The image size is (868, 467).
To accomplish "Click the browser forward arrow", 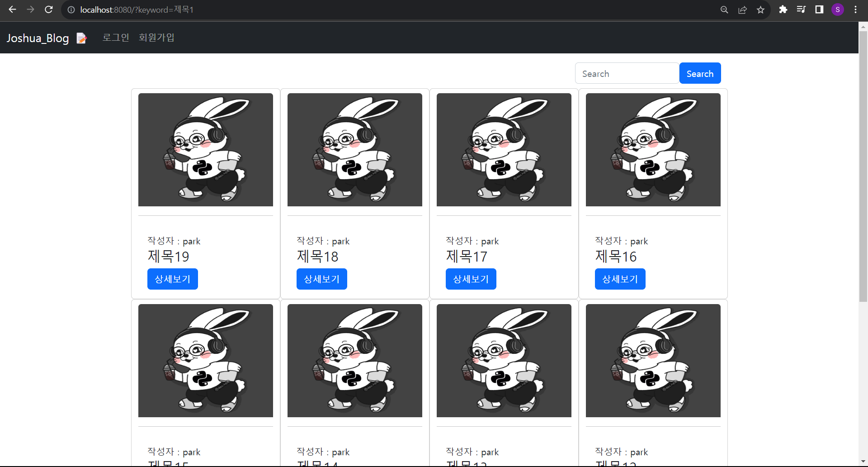I will 30,10.
